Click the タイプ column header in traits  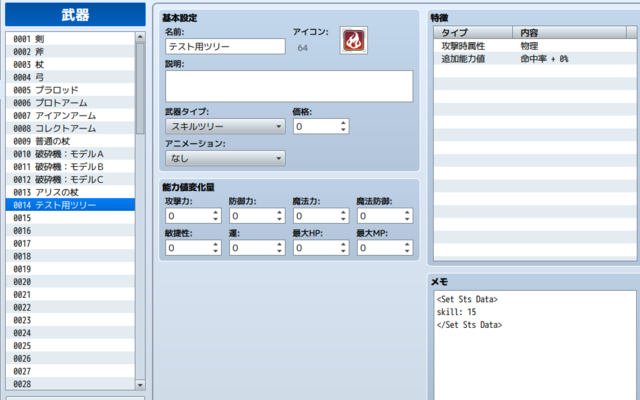(x=473, y=33)
